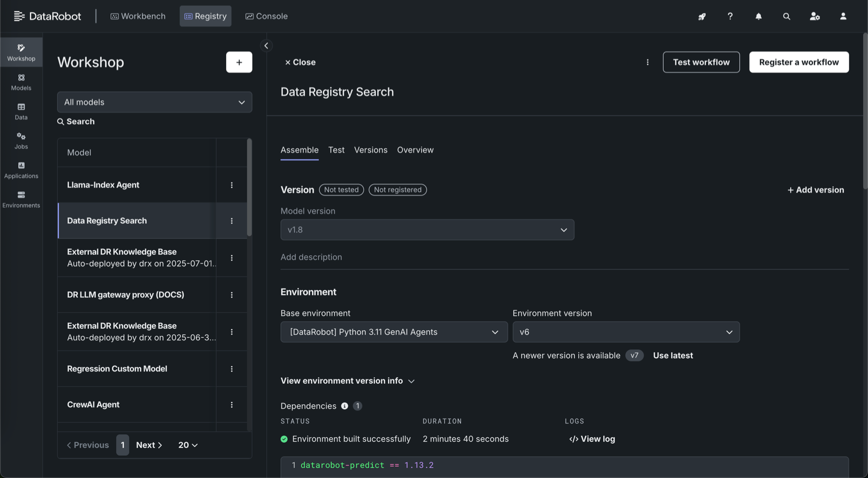Open the Console tab in top navigation
868x478 pixels.
[x=266, y=16]
